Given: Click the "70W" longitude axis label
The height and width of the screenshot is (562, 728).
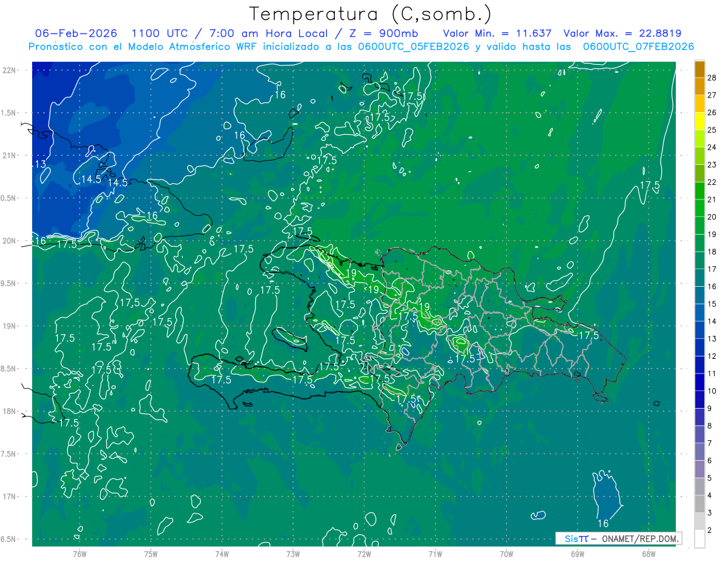Looking at the screenshot, I should 507,554.
